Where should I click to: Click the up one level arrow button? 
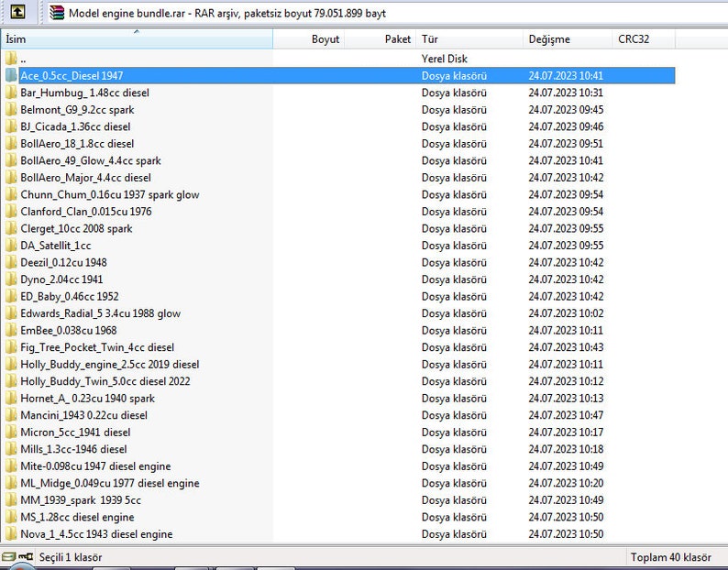[x=18, y=12]
